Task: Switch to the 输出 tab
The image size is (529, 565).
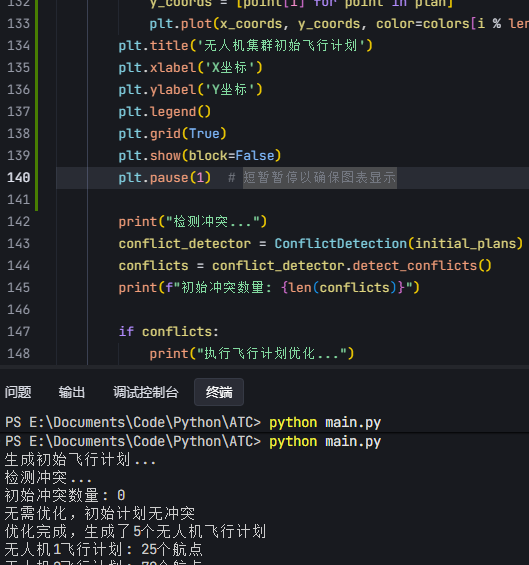Action: tap(72, 392)
